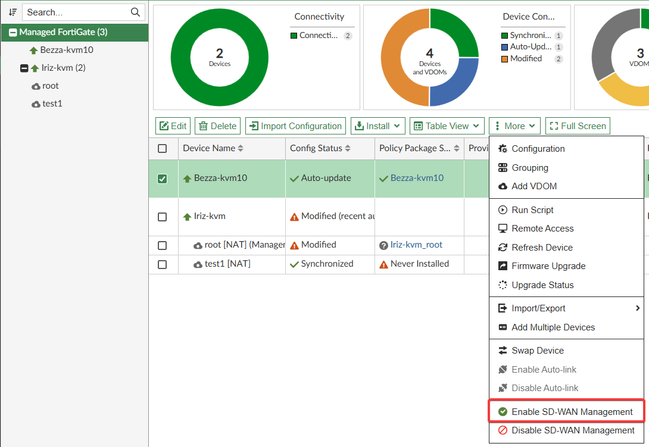Open the Table View dropdown
Viewport: 649px width, 447px height.
click(x=448, y=126)
